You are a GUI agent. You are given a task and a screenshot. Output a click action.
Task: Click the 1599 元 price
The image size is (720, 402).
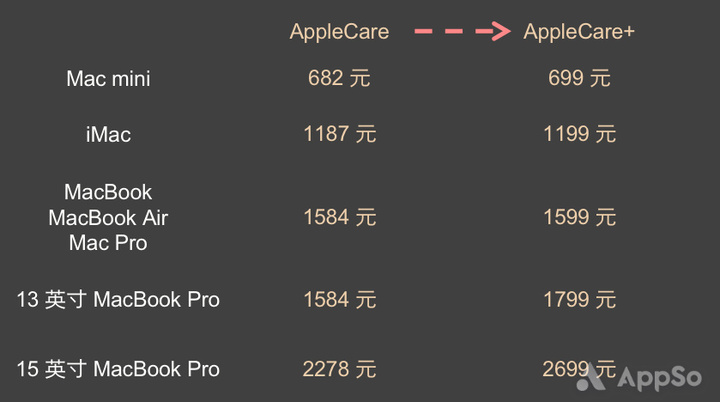[579, 217]
